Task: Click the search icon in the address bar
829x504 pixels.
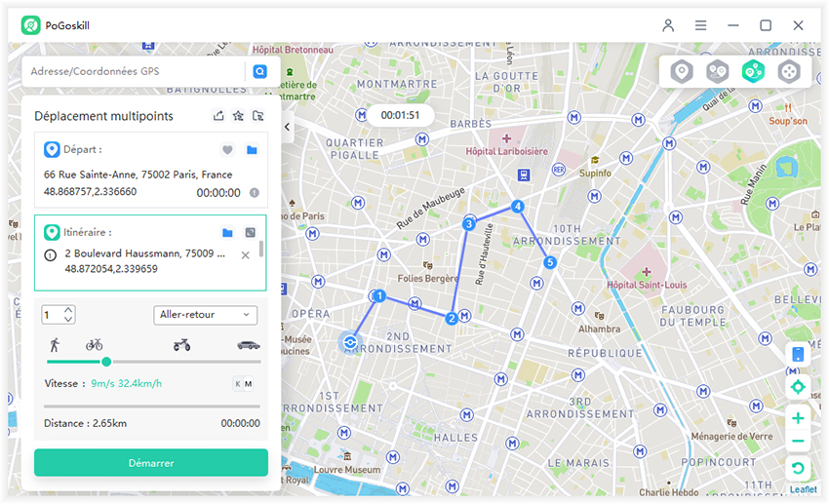Action: (x=259, y=71)
